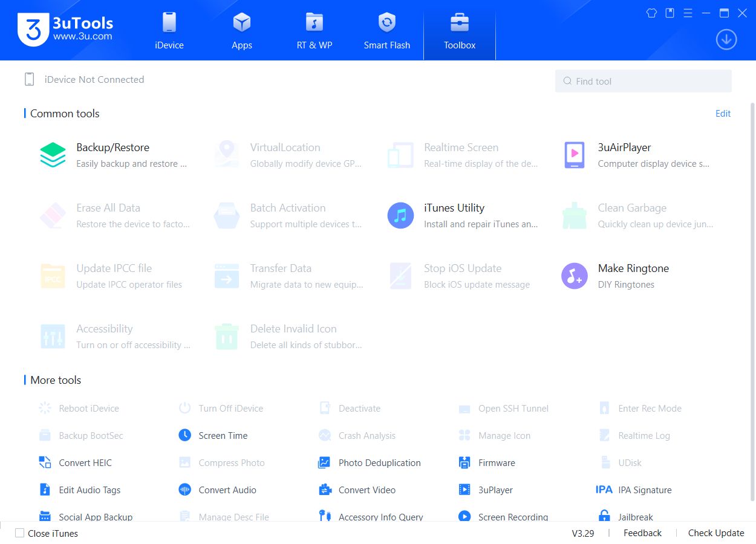Image resolution: width=756 pixels, height=544 pixels.
Task: Click the Deactivate entry
Action: [x=350, y=408]
